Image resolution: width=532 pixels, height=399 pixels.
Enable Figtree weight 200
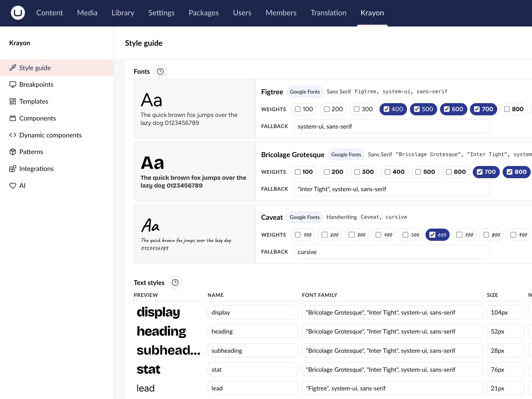(x=333, y=109)
